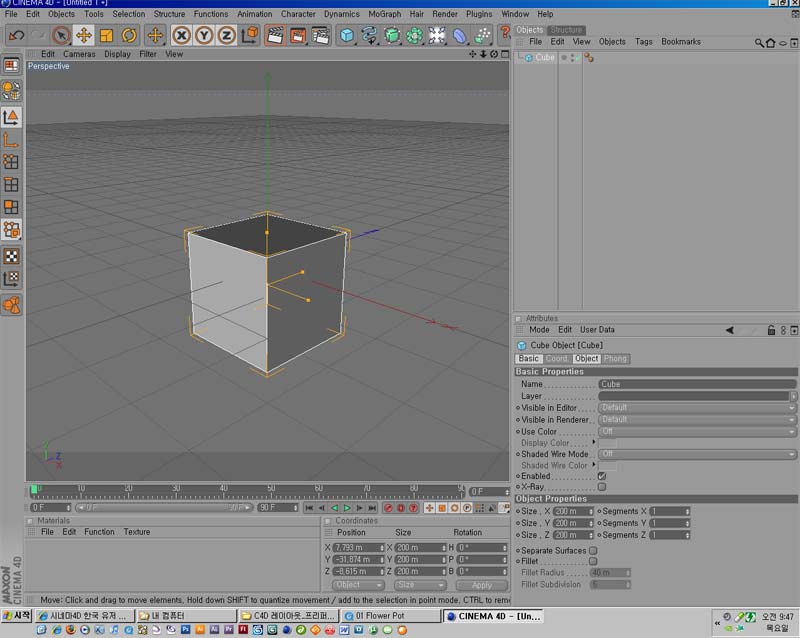Click the Name field containing Cube
Image resolution: width=800 pixels, height=638 pixels.
coord(697,384)
